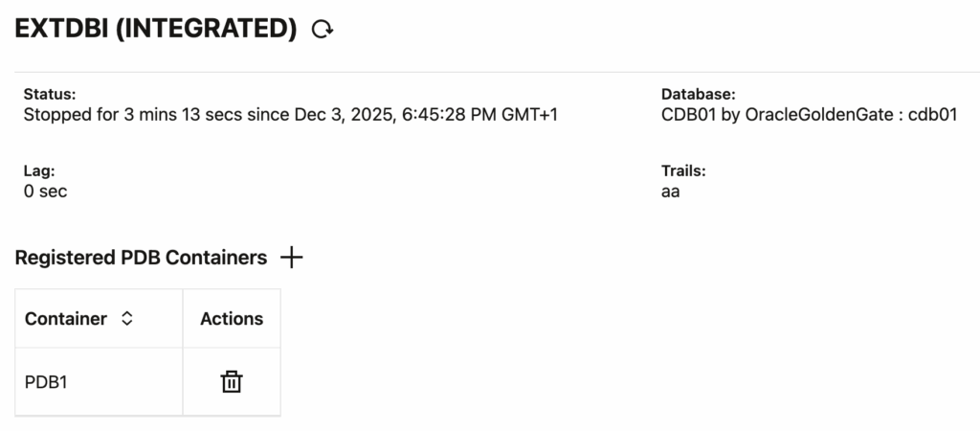Image resolution: width=980 pixels, height=431 pixels.
Task: Select the PDB1 container cell
Action: tap(46, 382)
